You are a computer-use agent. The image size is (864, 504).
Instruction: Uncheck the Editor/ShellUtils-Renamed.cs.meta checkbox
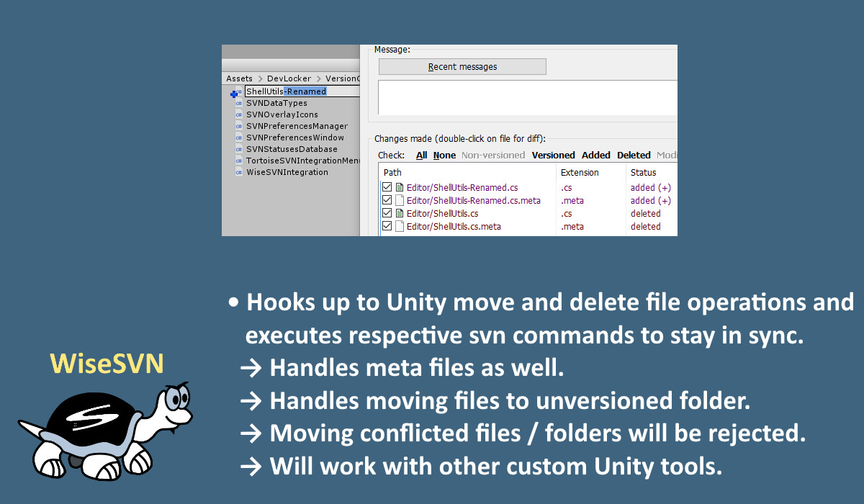(387, 201)
